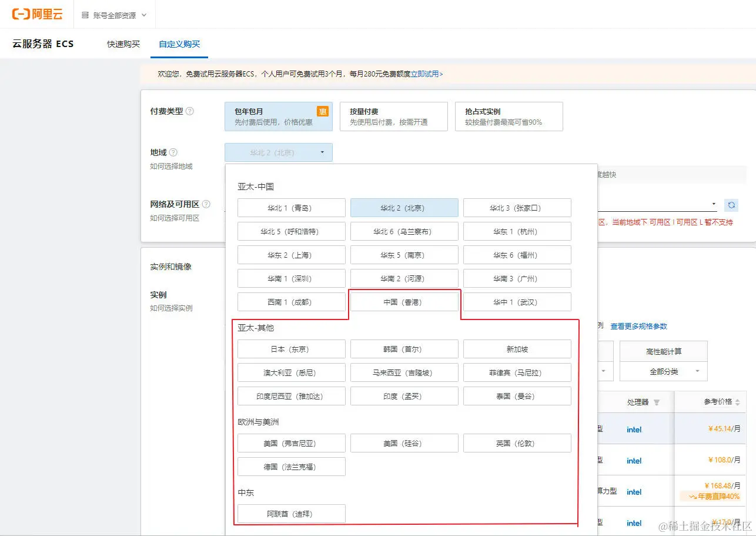Screen dimensions: 756x536
Task: Click the filter icon on the 处理器 column
Action: pyautogui.click(x=657, y=402)
